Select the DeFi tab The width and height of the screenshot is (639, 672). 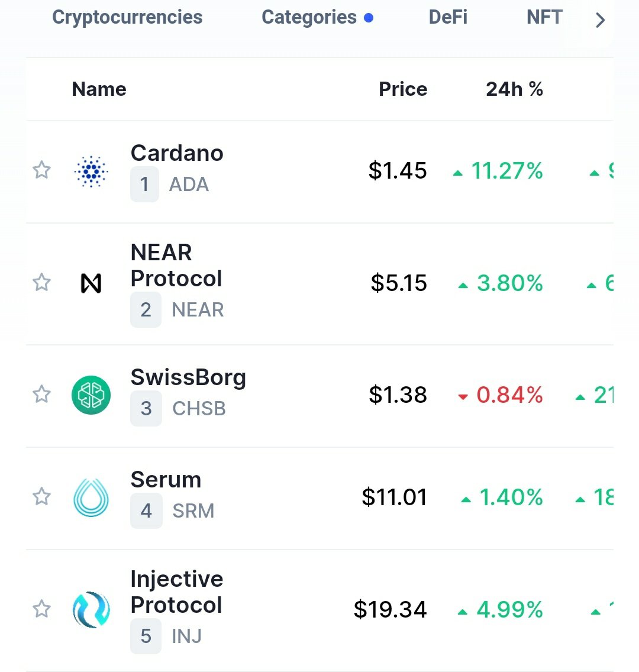point(448,18)
